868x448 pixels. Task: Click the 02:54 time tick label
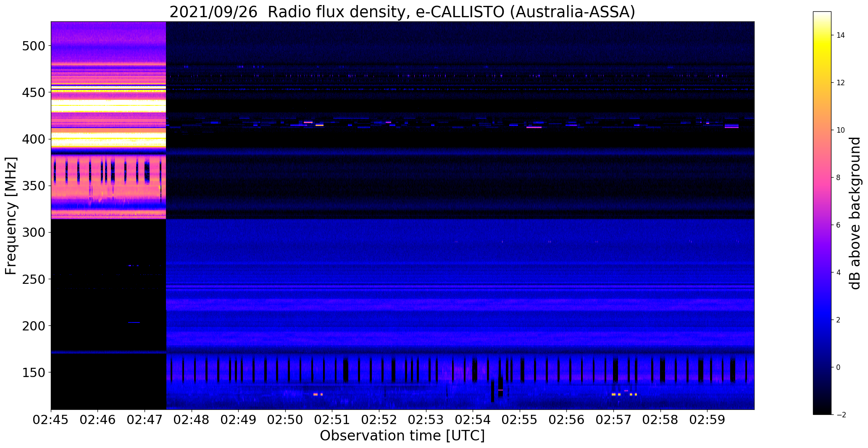(x=473, y=420)
